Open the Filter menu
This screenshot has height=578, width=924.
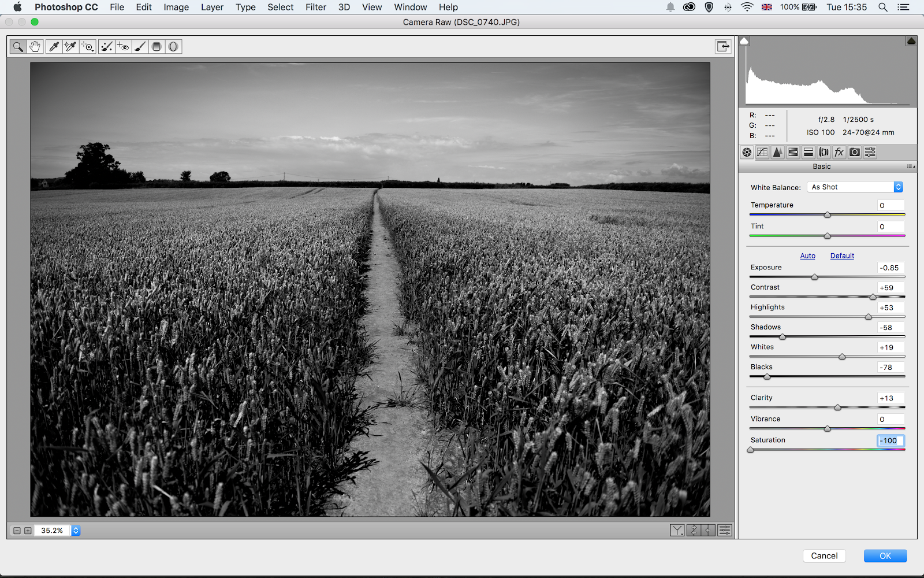pyautogui.click(x=316, y=7)
